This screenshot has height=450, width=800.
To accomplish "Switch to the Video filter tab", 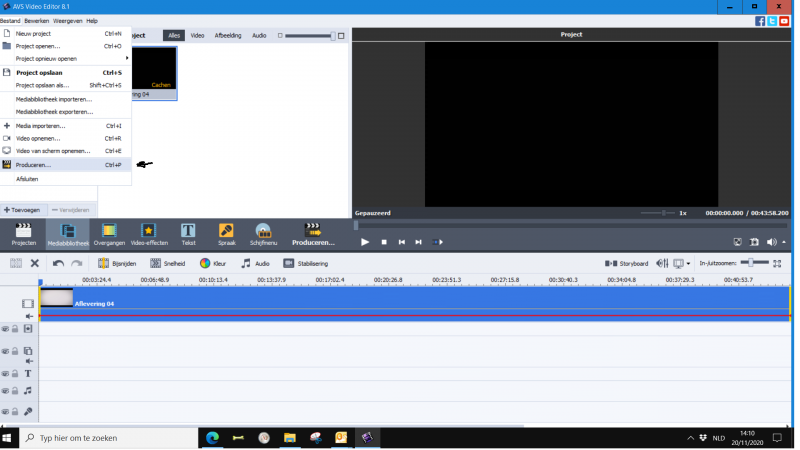I will (198, 35).
